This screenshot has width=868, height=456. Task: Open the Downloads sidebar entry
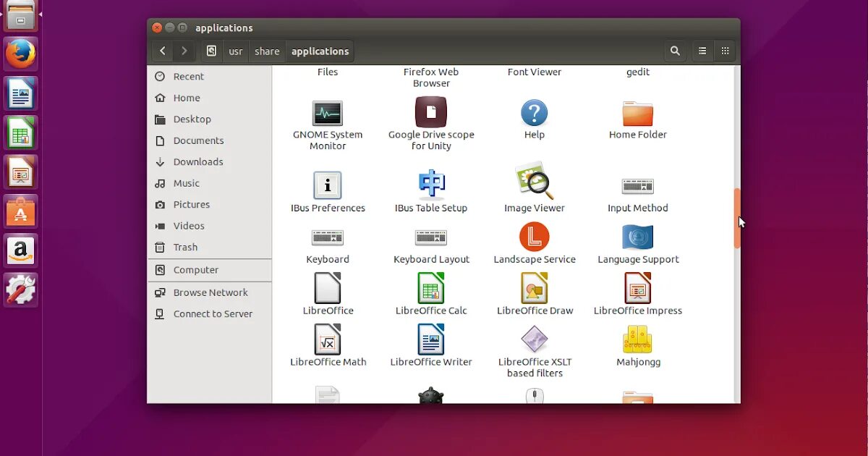coord(199,161)
